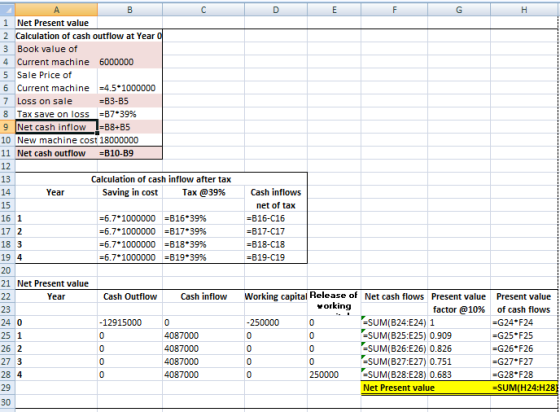Image resolution: width=560 pixels, height=412 pixels.
Task: Select column H header
Action: (524, 10)
